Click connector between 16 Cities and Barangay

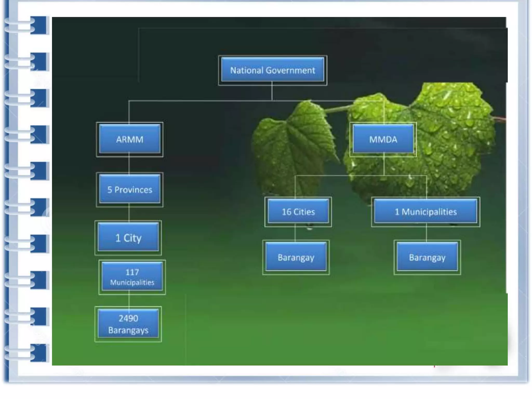[295, 233]
